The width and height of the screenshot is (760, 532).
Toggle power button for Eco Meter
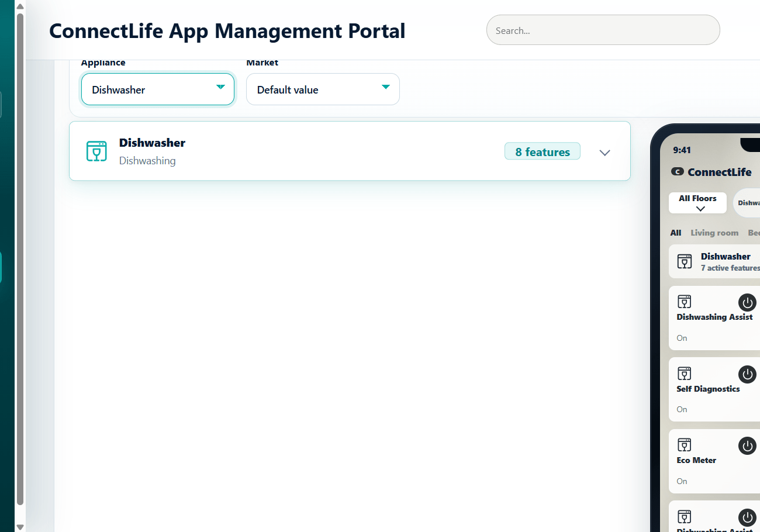click(747, 446)
